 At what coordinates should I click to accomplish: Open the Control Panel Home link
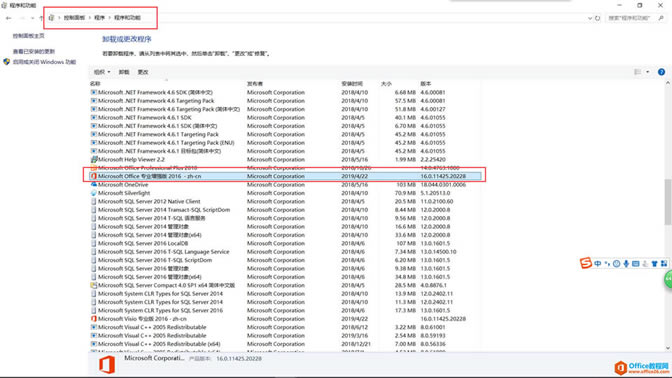[x=28, y=36]
